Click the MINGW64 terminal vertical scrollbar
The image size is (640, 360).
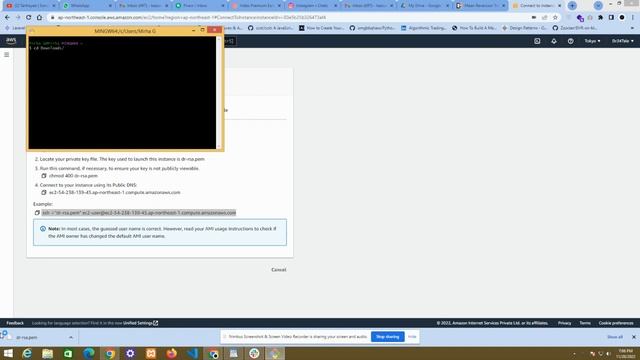pos(219,93)
